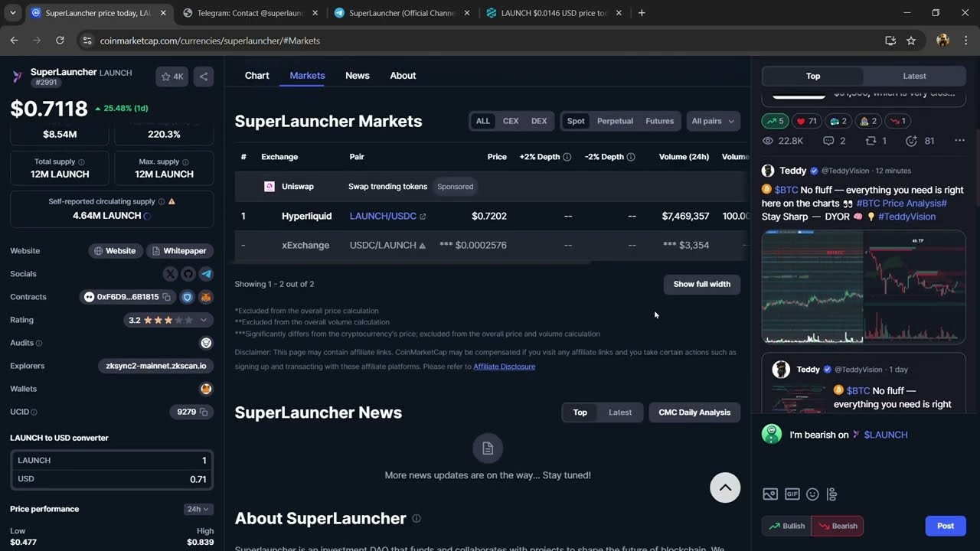Click the wallet icon in the Wallets row
Image resolution: width=980 pixels, height=551 pixels.
206,389
